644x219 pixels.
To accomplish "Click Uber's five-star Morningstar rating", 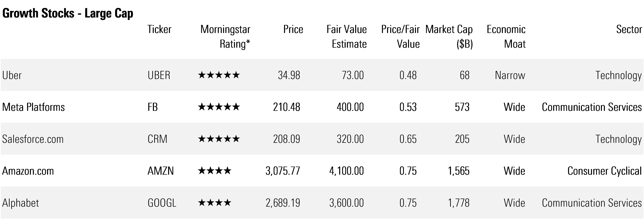I will (219, 75).
